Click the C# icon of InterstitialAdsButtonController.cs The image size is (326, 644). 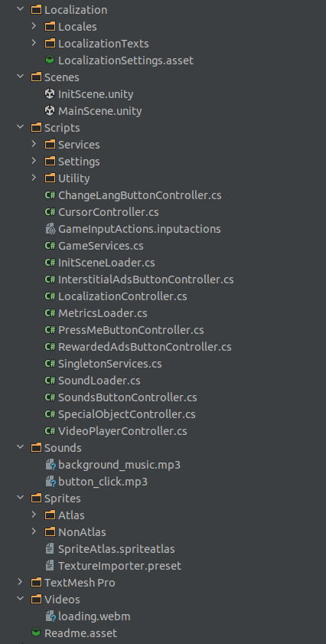(50, 280)
